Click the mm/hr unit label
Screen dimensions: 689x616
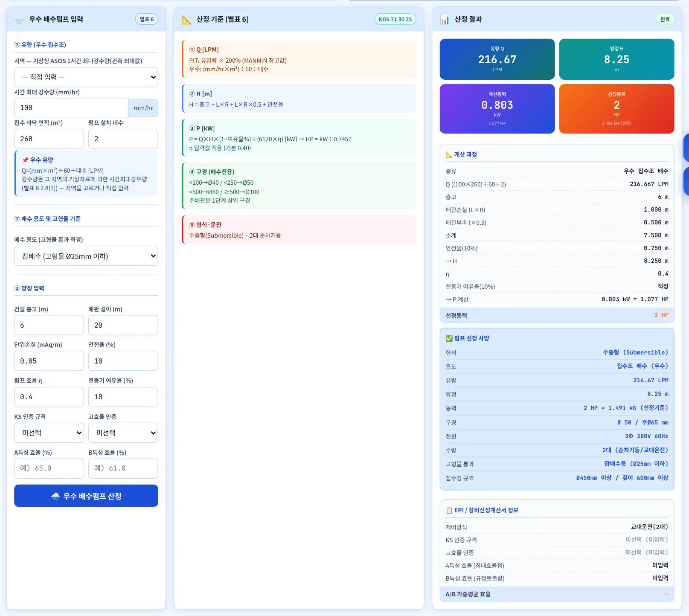pos(143,108)
